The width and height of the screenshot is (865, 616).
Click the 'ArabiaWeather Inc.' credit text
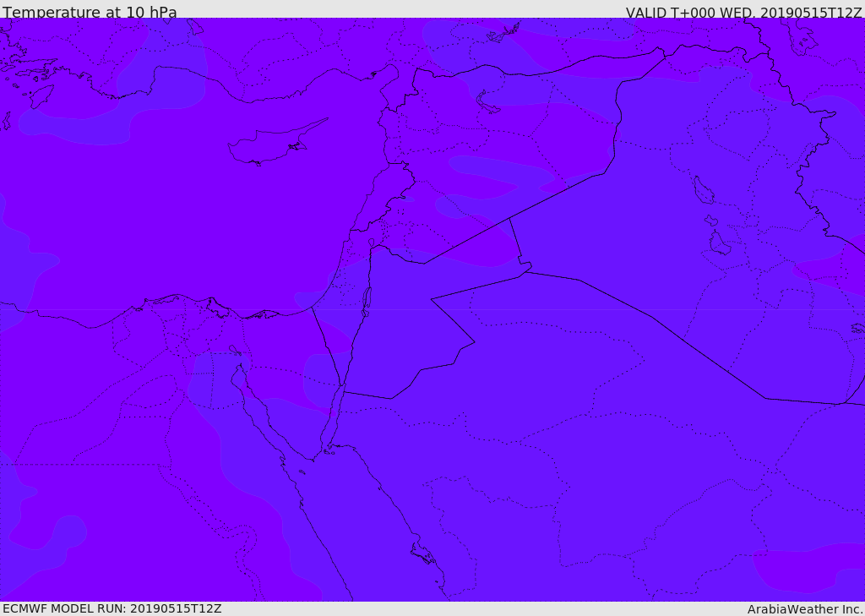805,609
